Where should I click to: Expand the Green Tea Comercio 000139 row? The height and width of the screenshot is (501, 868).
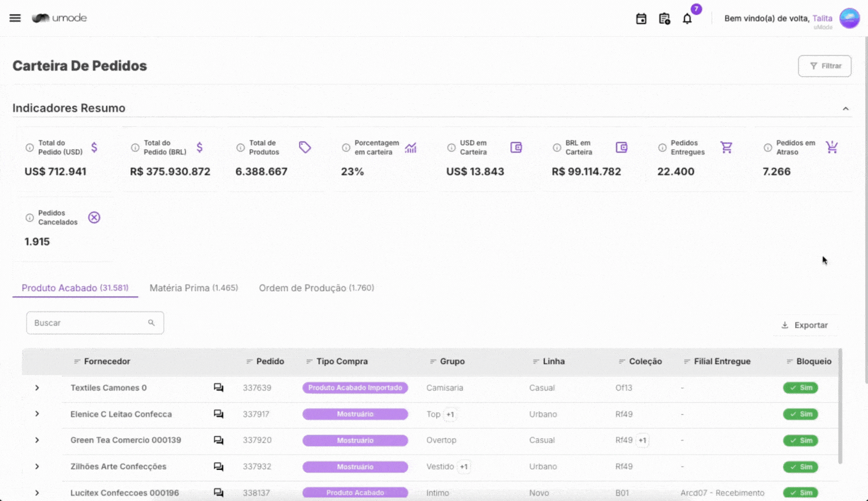37,440
